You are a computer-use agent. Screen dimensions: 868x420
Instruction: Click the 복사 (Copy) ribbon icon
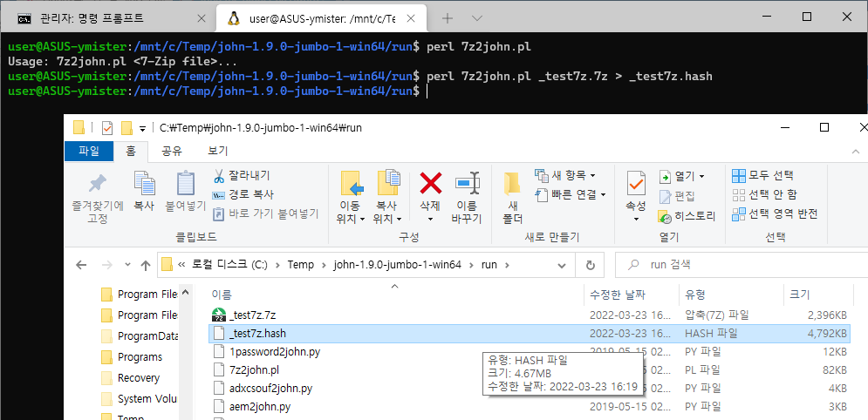click(x=144, y=184)
